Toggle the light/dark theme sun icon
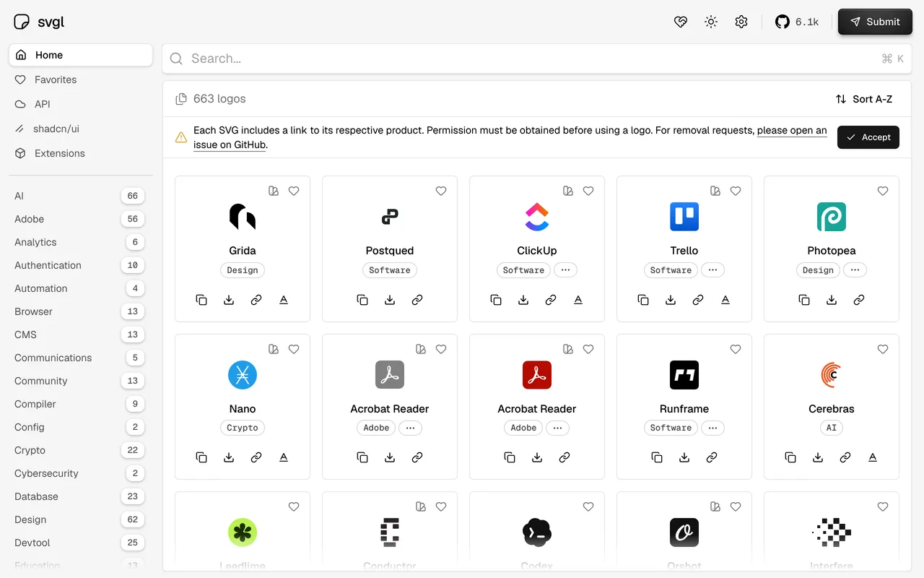This screenshot has width=924, height=578. click(711, 22)
